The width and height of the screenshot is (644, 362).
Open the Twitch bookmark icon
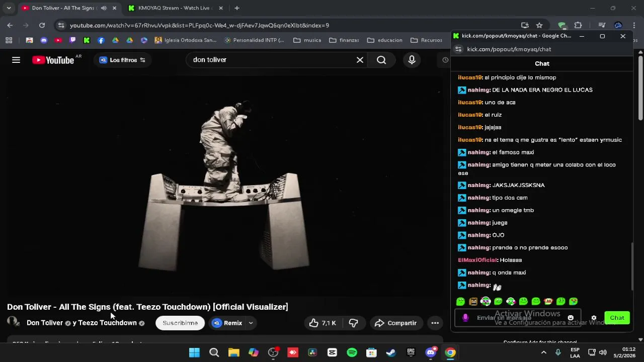pyautogui.click(x=72, y=40)
